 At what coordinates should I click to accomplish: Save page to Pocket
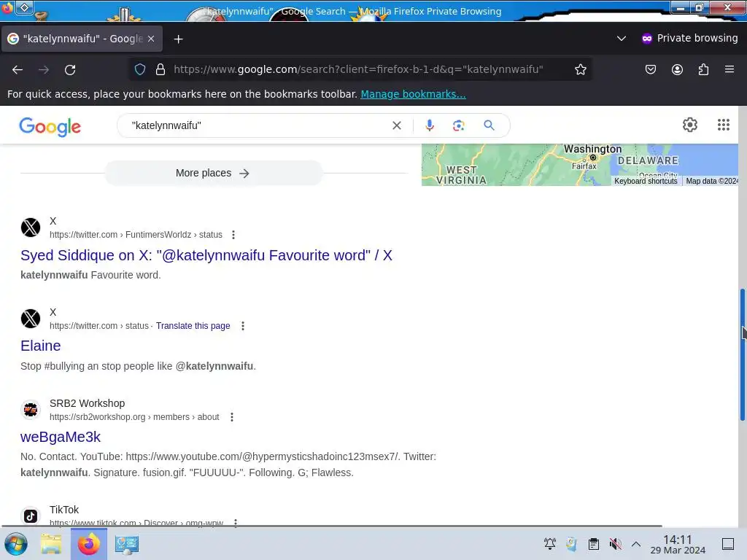(x=651, y=69)
